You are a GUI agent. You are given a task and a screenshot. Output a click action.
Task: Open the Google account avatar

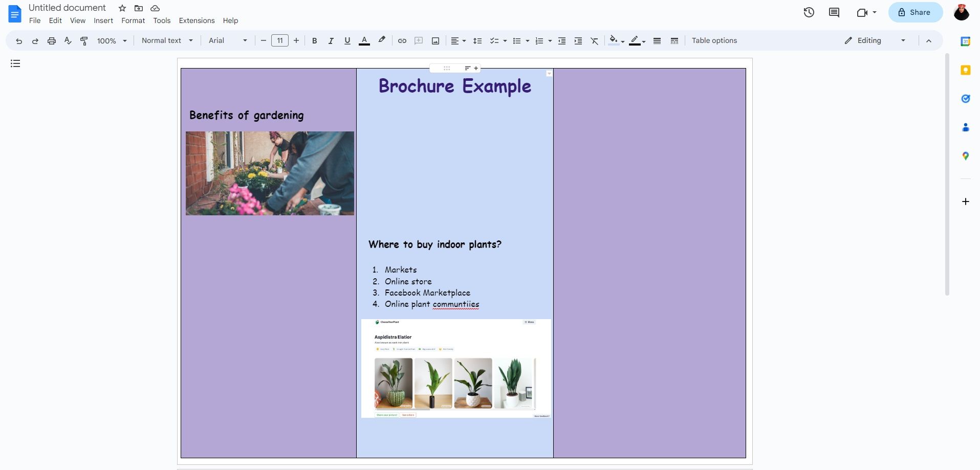coord(962,12)
